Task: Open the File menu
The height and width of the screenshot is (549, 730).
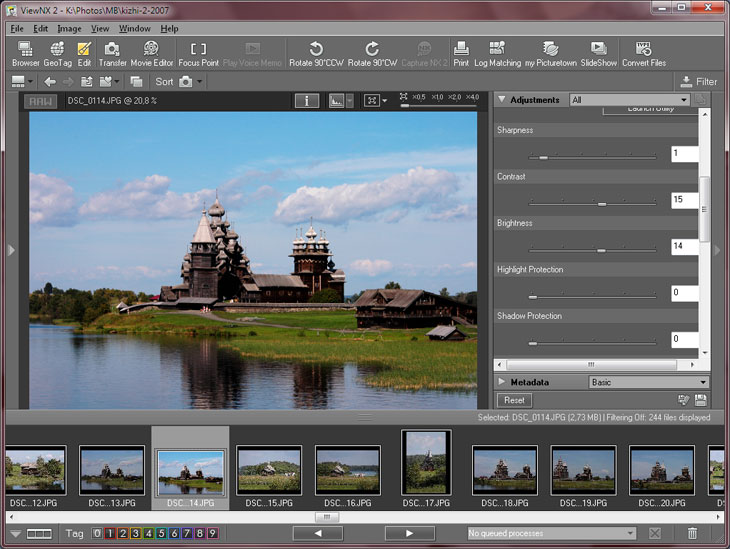Action: [17, 28]
